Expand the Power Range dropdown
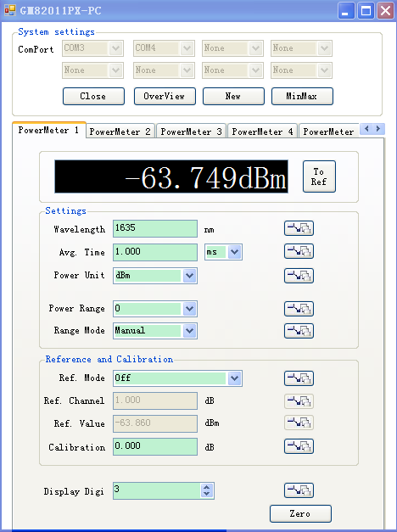 (189, 308)
